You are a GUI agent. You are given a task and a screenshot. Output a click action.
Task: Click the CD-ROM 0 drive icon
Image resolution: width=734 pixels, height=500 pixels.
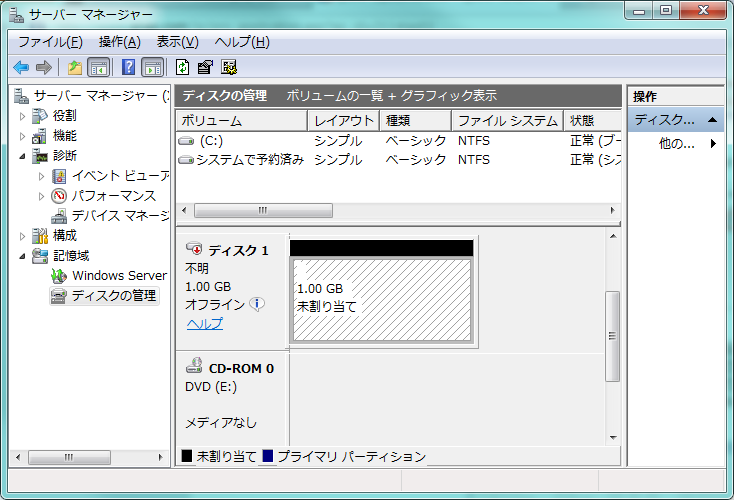194,366
